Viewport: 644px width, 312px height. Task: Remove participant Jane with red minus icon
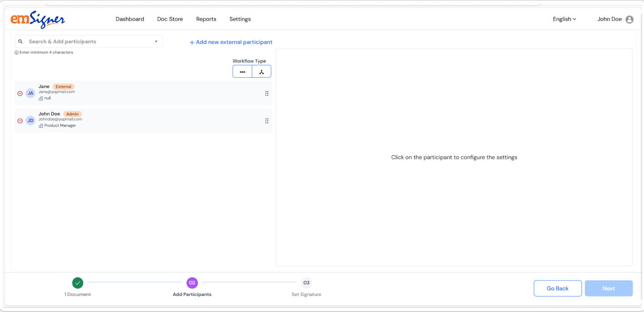pyautogui.click(x=20, y=94)
